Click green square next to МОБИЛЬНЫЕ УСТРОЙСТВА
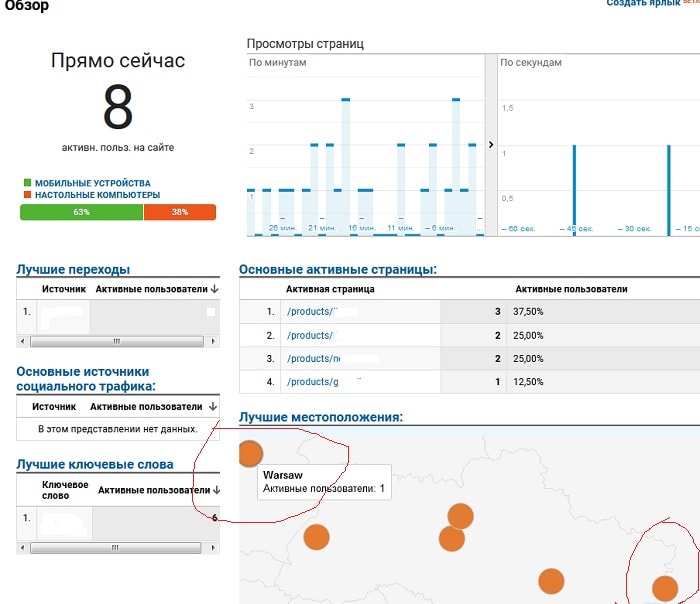This screenshot has height=604, width=700. [27, 184]
